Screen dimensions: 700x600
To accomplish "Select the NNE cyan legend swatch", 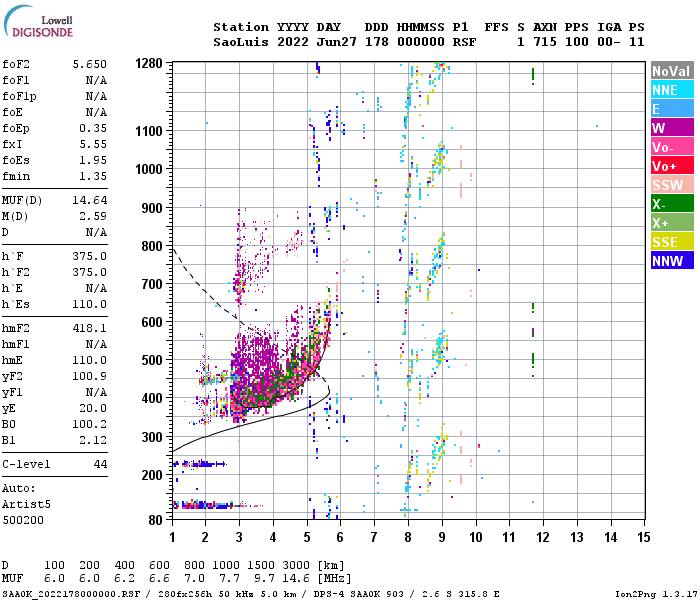I will [x=672, y=90].
